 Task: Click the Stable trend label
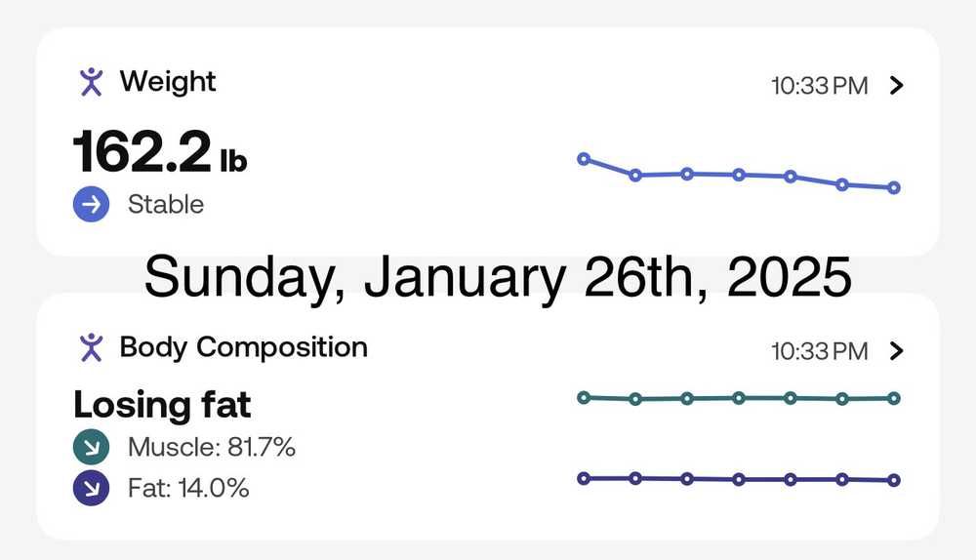(x=166, y=205)
